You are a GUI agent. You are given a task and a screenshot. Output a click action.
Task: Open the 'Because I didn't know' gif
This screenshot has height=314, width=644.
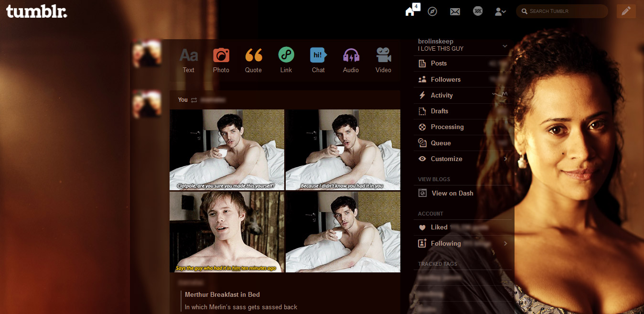point(343,150)
